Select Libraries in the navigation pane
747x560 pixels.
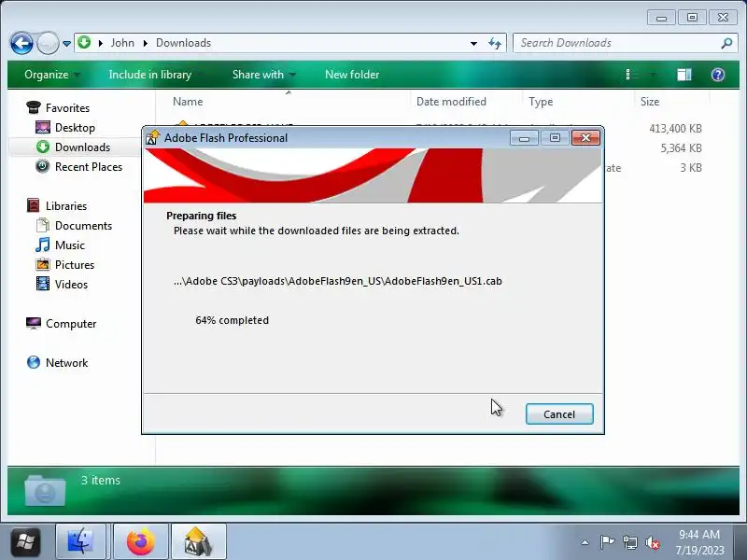point(66,205)
